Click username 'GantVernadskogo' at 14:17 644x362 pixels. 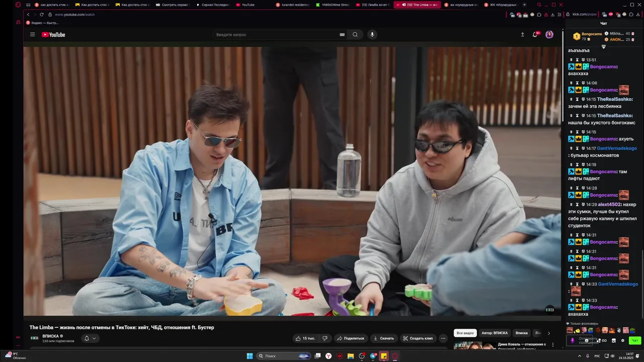(617, 148)
